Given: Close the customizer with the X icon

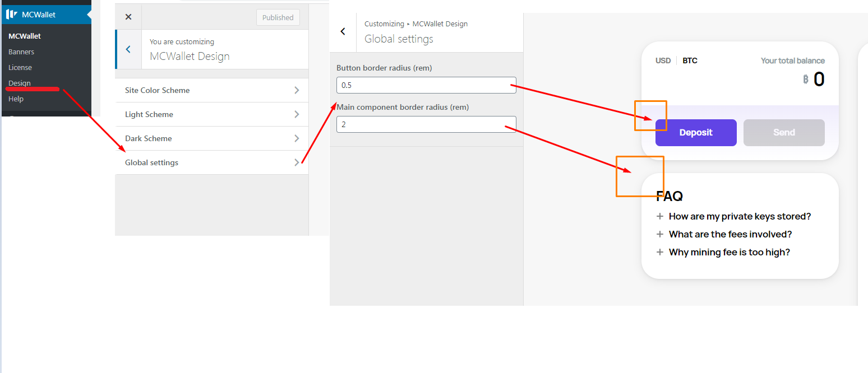Looking at the screenshot, I should [128, 17].
